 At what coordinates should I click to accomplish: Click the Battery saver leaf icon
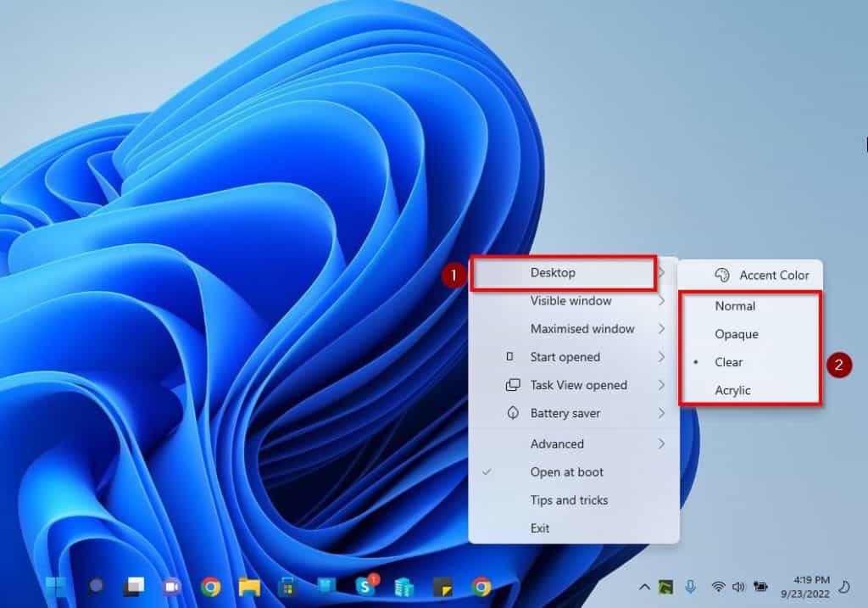(x=513, y=413)
